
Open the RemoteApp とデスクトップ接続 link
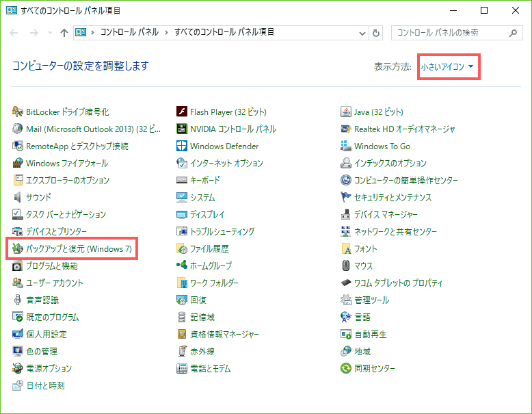click(x=77, y=146)
